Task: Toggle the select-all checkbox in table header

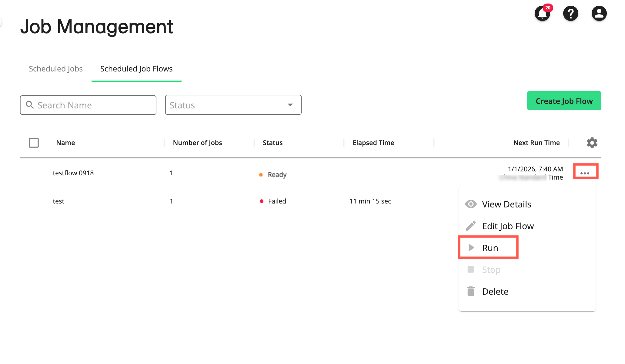Action: tap(34, 143)
